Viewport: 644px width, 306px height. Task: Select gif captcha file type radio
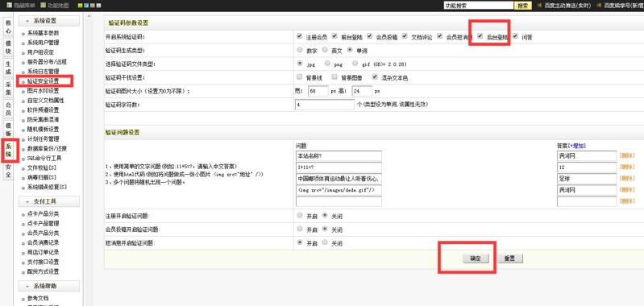pos(355,64)
